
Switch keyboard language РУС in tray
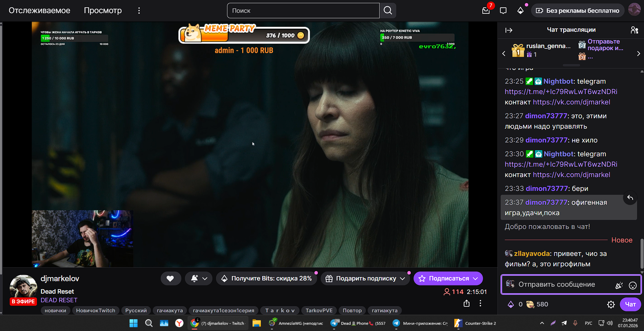point(588,323)
